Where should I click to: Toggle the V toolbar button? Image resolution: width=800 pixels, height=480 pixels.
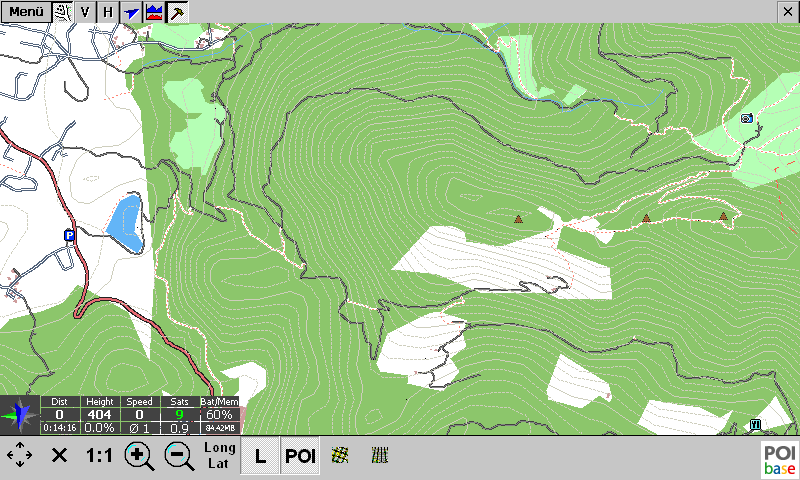[85, 12]
